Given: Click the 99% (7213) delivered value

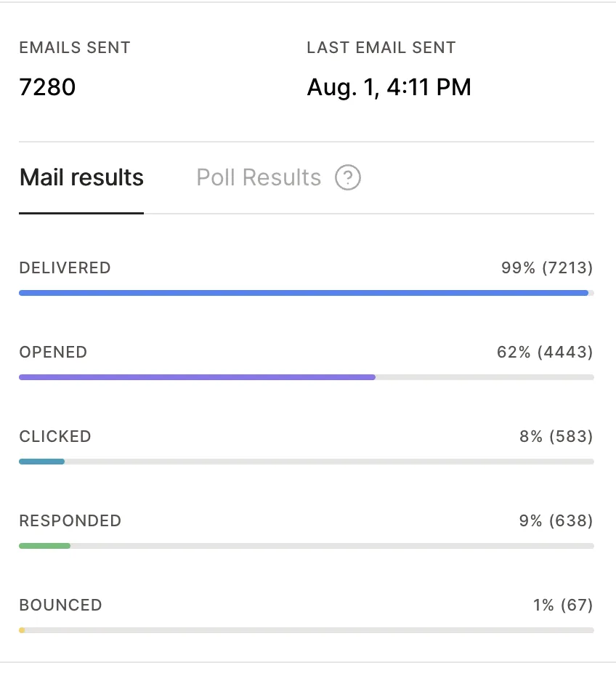Looking at the screenshot, I should coord(547,267).
